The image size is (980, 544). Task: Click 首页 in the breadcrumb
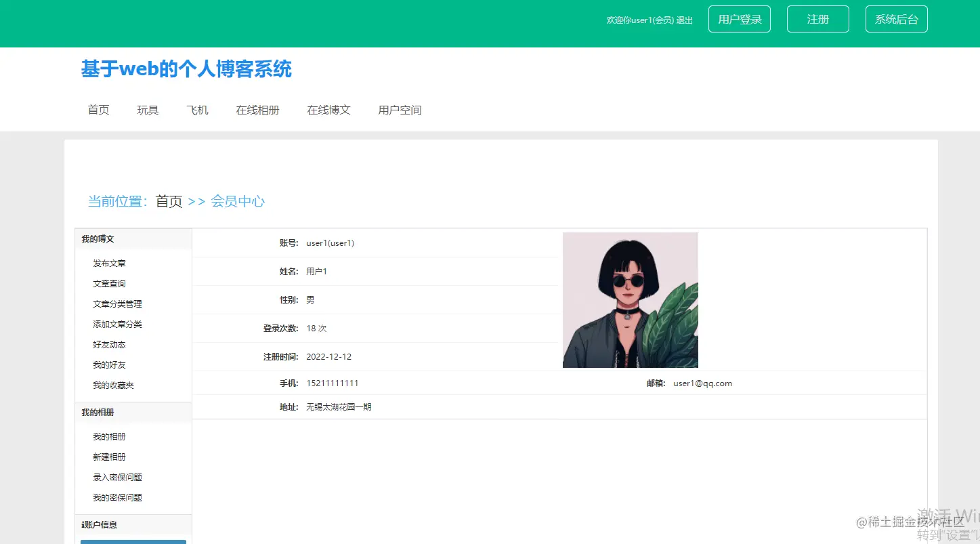[169, 201]
